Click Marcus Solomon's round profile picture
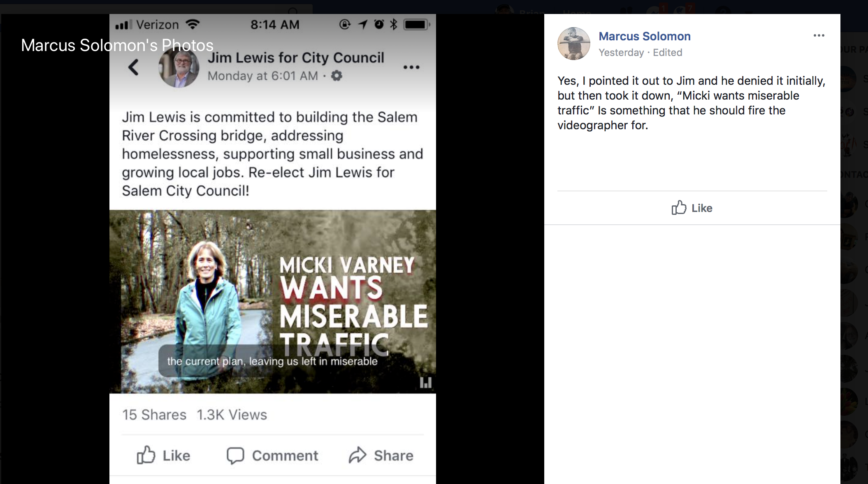Screen dimensions: 868x484 pos(573,44)
